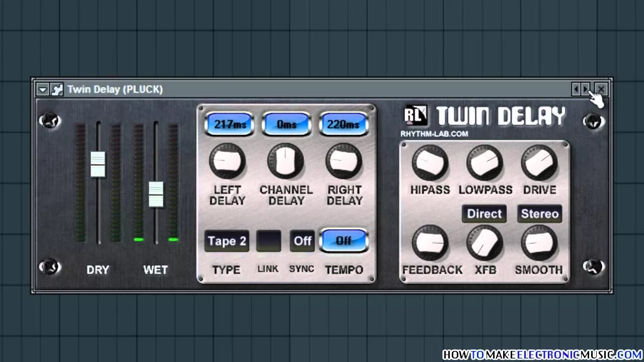Screen dimensions: 644x362
Task: Click the SMOOTH knob
Action: pos(539,243)
